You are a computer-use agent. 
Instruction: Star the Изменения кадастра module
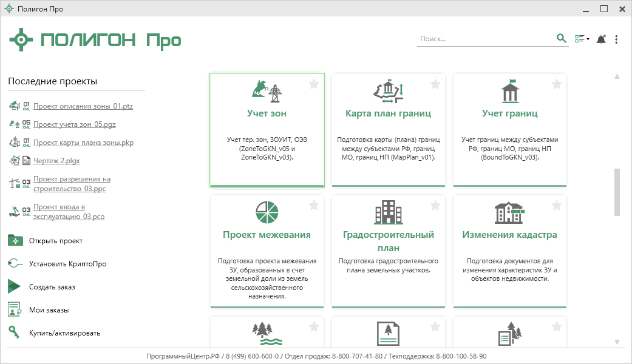557,206
